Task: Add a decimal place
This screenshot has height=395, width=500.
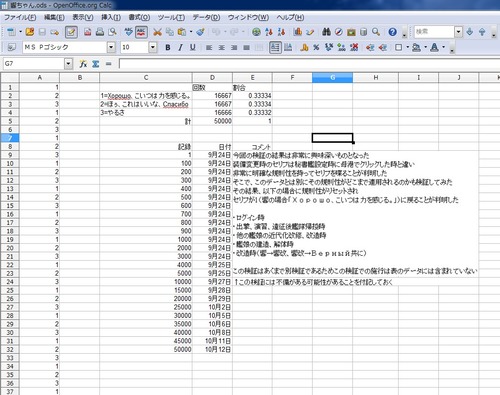Action: point(341,47)
